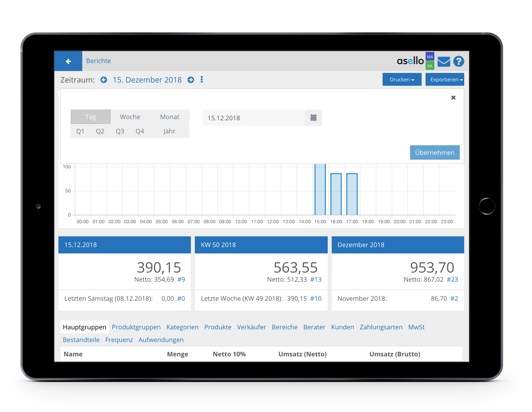This screenshot has height=412, width=532.
Task: Open the help question mark icon
Action: click(458, 61)
